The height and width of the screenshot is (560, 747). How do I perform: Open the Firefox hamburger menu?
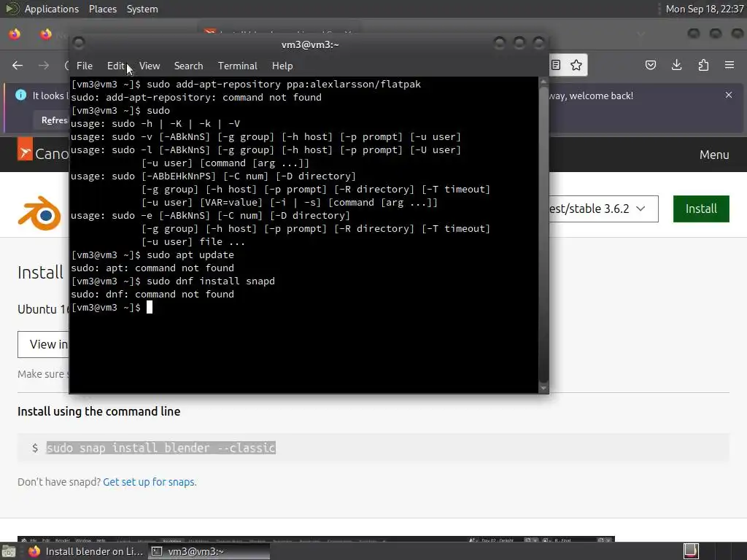pyautogui.click(x=729, y=65)
